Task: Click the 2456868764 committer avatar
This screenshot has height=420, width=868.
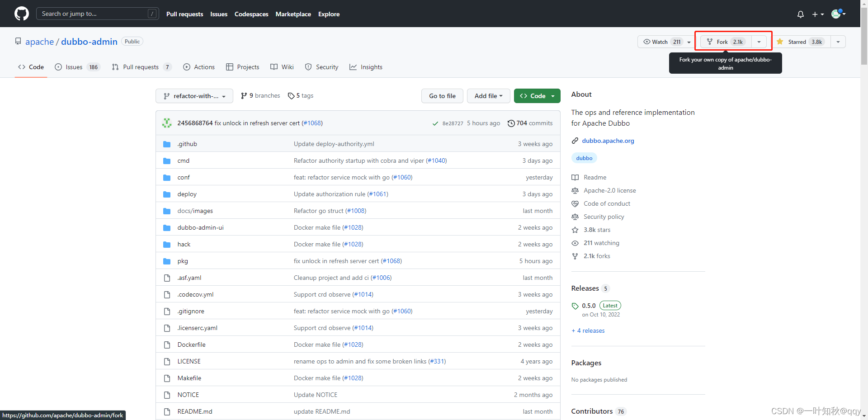Action: pos(167,123)
